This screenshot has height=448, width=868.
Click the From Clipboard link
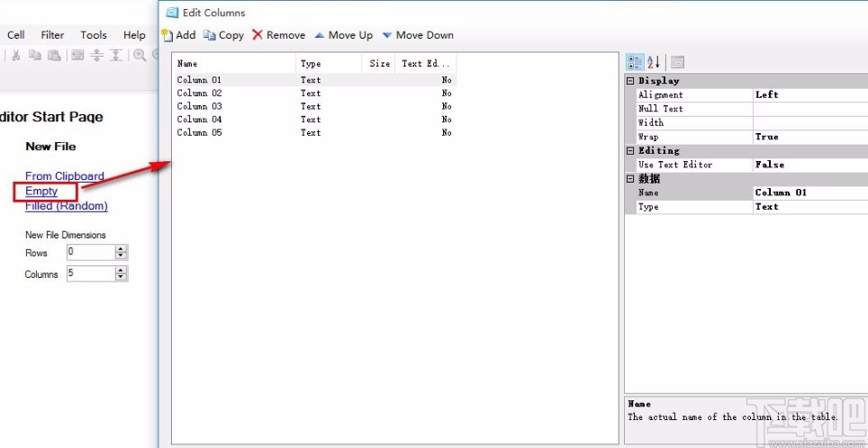tap(65, 176)
